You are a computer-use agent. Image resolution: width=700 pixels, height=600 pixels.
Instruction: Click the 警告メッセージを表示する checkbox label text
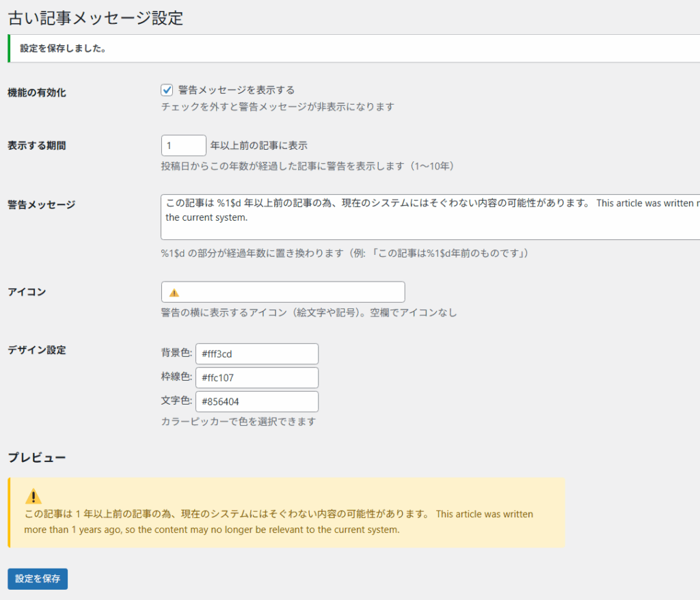pyautogui.click(x=236, y=90)
